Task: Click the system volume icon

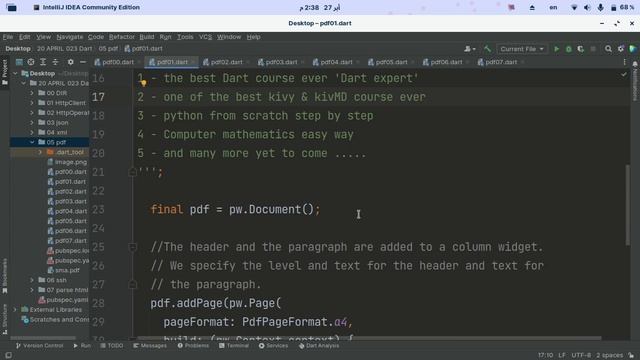Action: pyautogui.click(x=587, y=7)
